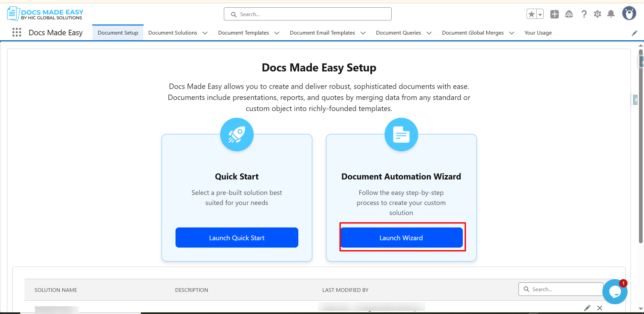Expand the Document Templates chevron menu
The height and width of the screenshot is (314, 644).
pos(277,33)
